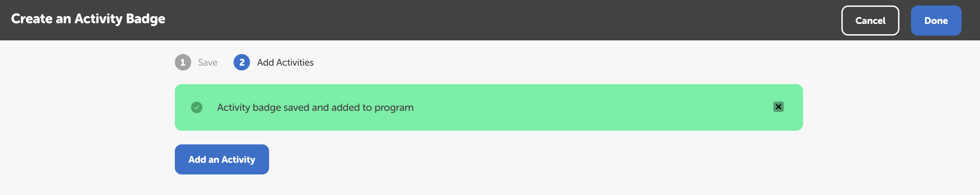Click the step 2 number circle
The width and height of the screenshot is (980, 195).
pos(241,63)
